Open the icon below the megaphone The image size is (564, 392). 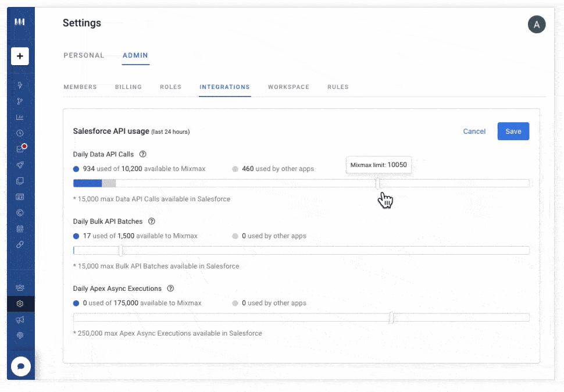pyautogui.click(x=20, y=336)
